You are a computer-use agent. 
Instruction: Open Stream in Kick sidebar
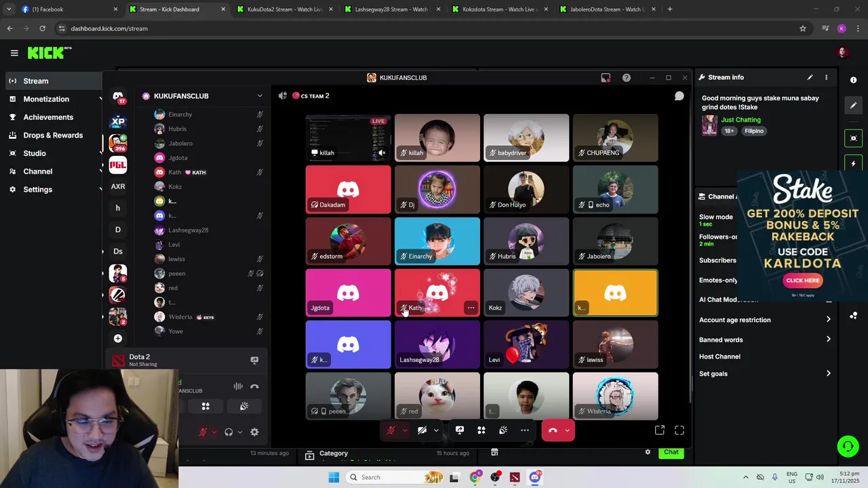tap(53, 81)
